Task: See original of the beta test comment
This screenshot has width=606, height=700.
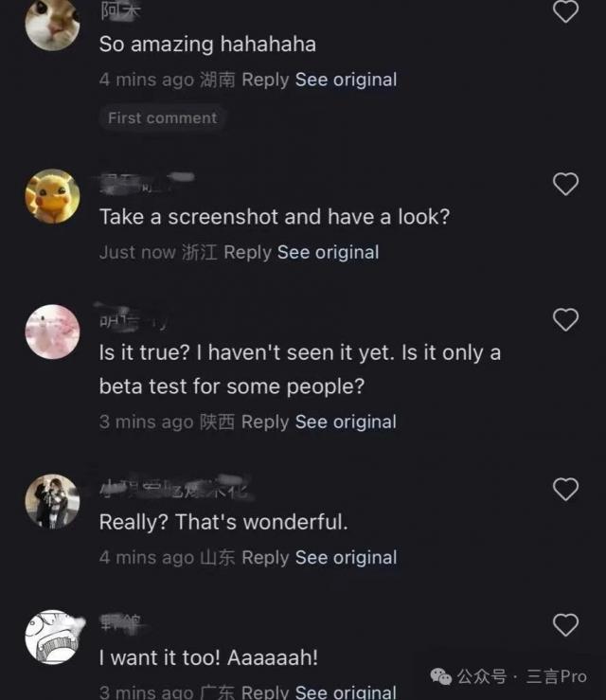Action: (x=346, y=422)
